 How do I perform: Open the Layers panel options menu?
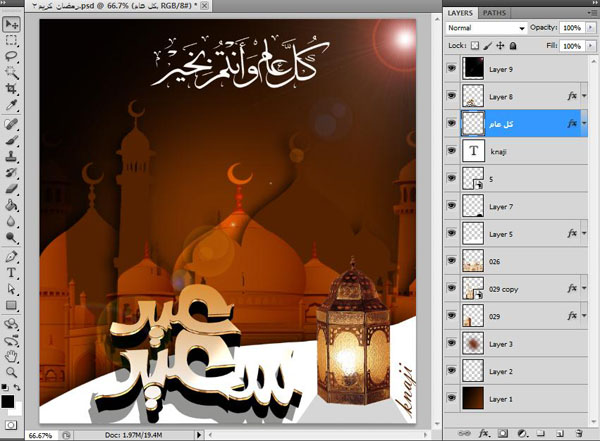click(590, 13)
